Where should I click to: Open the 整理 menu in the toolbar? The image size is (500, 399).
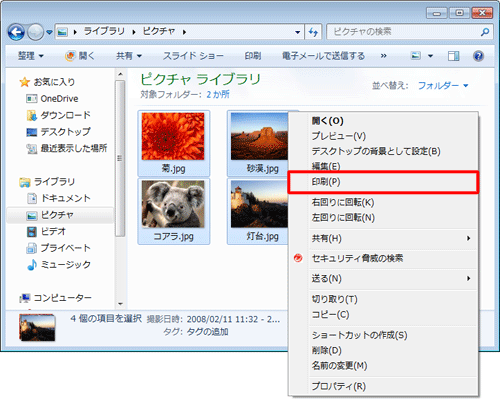(31, 56)
